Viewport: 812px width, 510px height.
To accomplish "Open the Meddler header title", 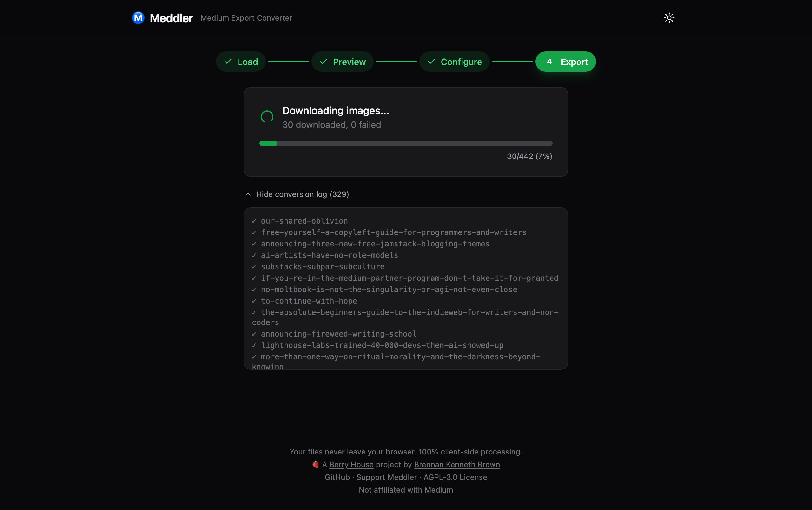I will click(x=171, y=18).
